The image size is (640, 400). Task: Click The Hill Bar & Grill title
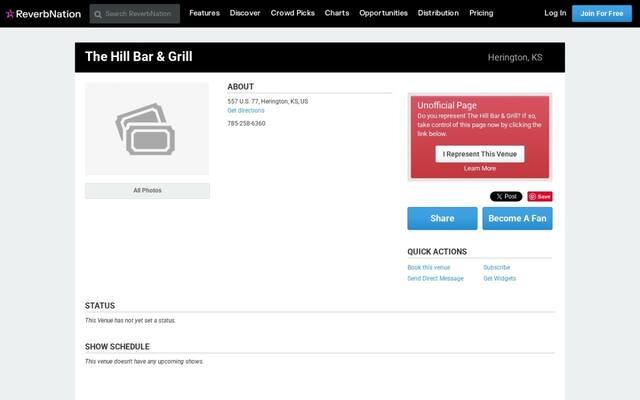tap(139, 57)
